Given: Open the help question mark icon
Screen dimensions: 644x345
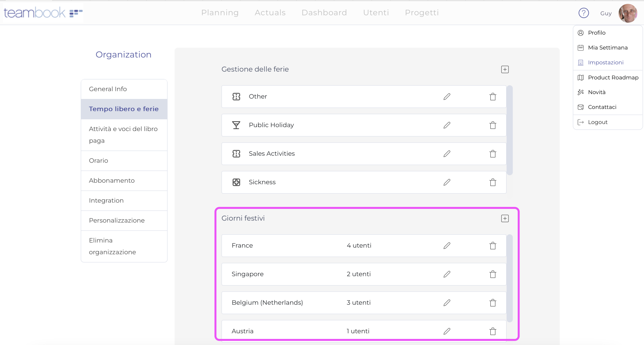Looking at the screenshot, I should 583,13.
